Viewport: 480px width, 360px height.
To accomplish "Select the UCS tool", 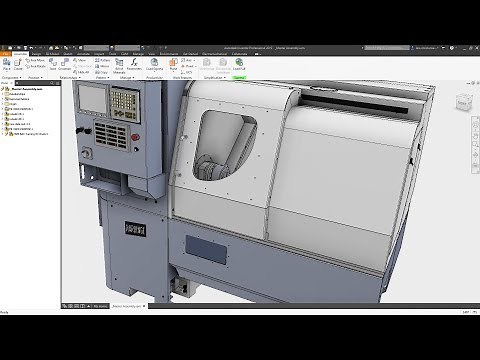I will point(187,72).
